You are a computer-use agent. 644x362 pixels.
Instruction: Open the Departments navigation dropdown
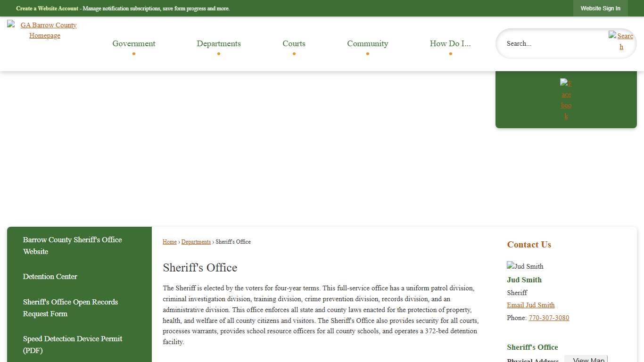point(218,43)
